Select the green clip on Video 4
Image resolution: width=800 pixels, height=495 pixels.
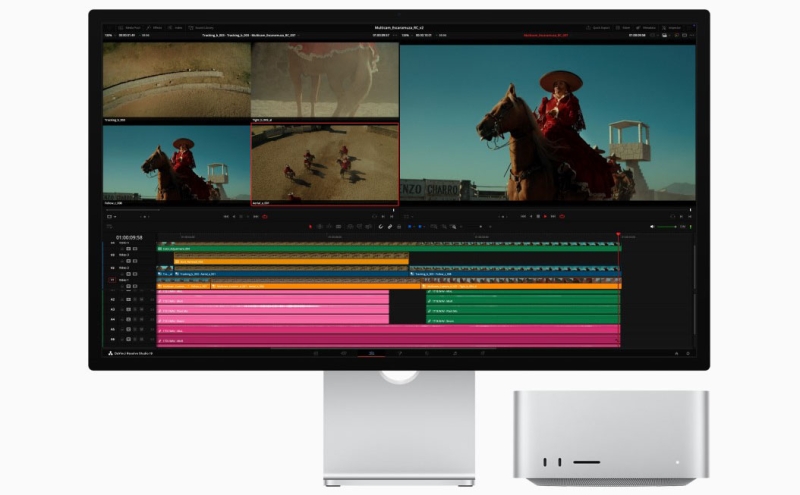(389, 248)
